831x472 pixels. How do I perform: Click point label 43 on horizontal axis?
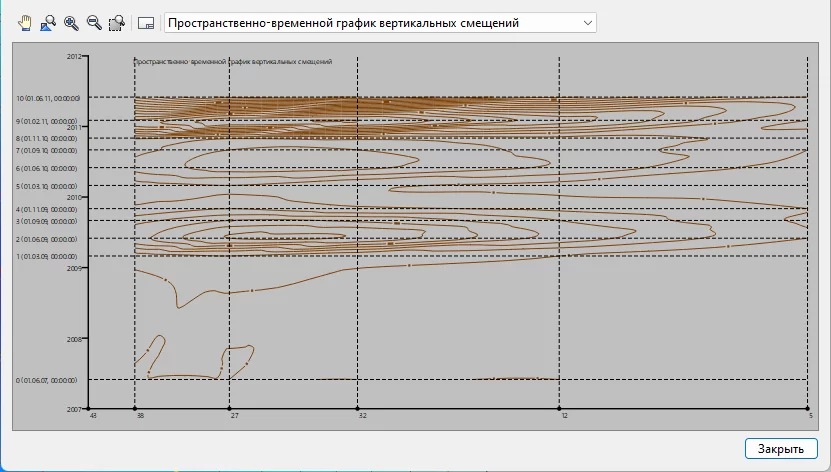pos(94,415)
